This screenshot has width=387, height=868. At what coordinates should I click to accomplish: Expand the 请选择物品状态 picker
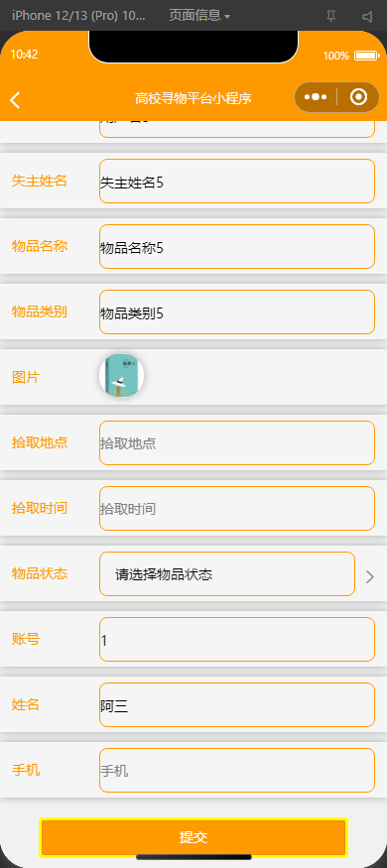(227, 574)
